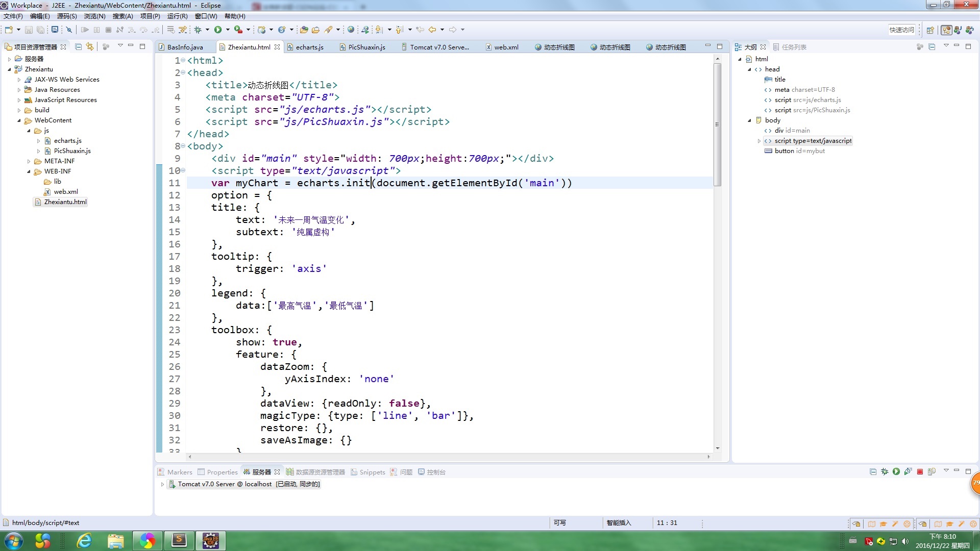Viewport: 980px width, 551px height.
Task: Maximize the editor area
Action: (x=720, y=46)
